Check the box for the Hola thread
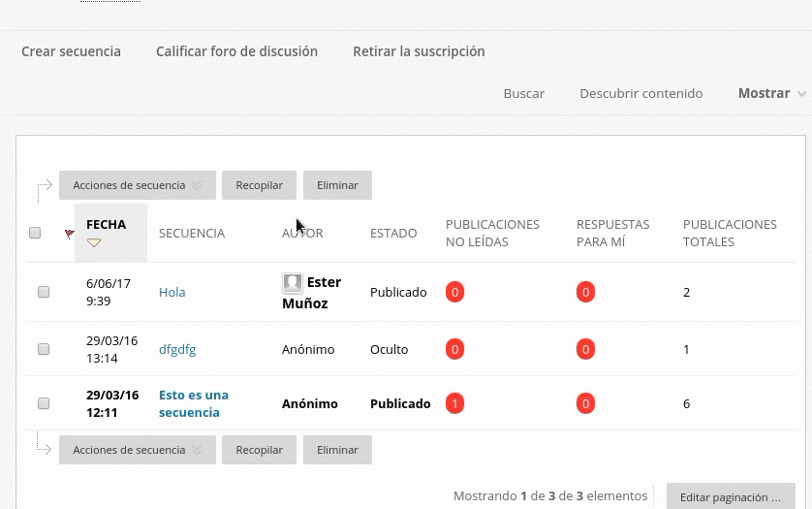Image resolution: width=812 pixels, height=509 pixels. pyautogui.click(x=44, y=292)
